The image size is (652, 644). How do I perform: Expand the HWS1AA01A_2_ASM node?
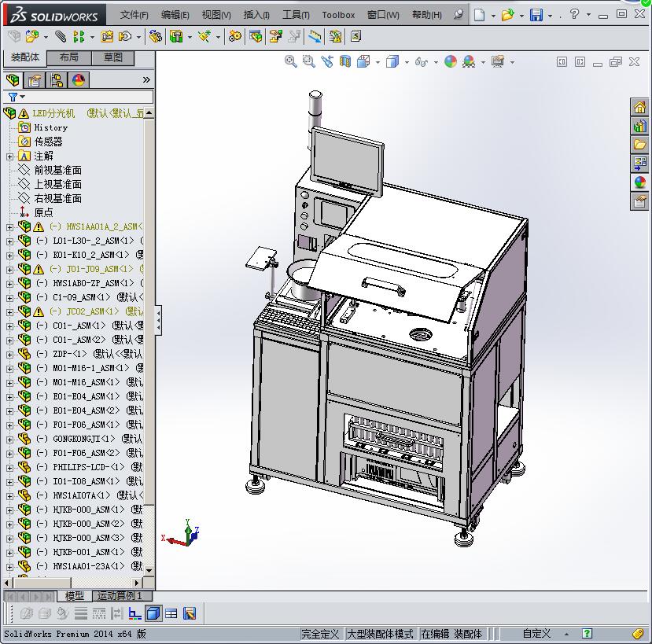click(9, 227)
